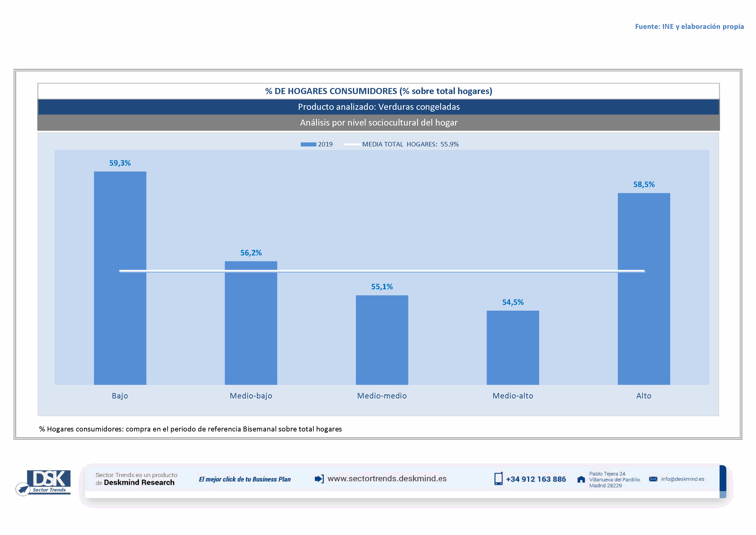Click the Deskmind Research text
Image resolution: width=756 pixels, height=535 pixels.
[x=139, y=482]
